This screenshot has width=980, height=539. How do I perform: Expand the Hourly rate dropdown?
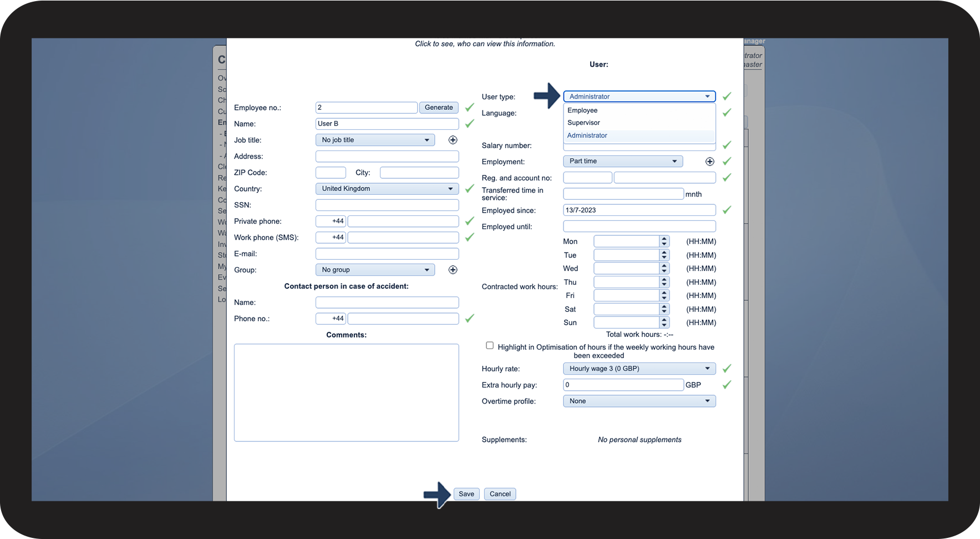pyautogui.click(x=639, y=369)
